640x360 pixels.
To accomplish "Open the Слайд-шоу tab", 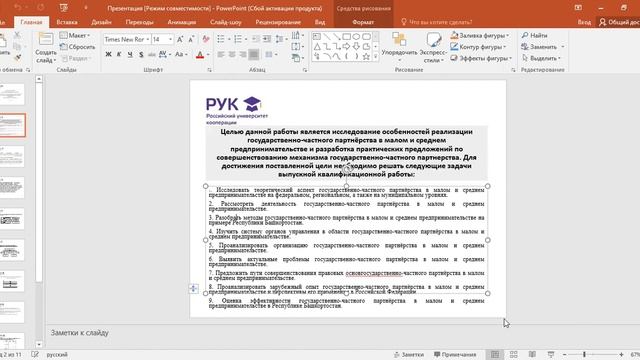I will point(226,22).
